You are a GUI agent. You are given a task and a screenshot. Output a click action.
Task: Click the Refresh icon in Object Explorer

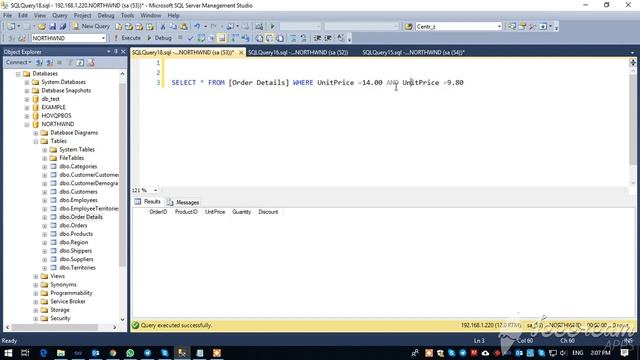point(80,62)
